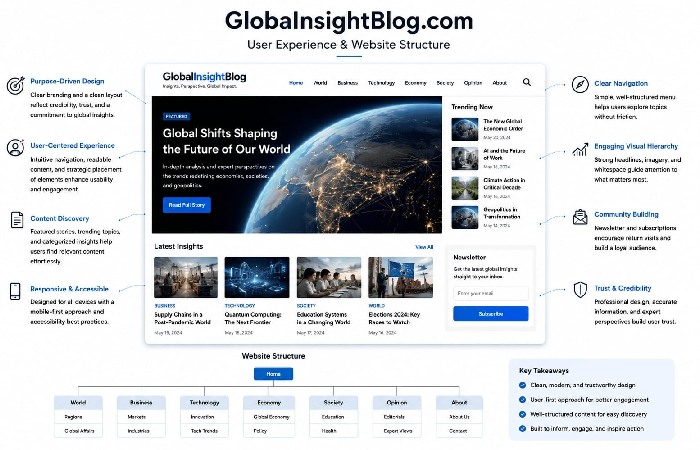Click Elections 2024: Key Races title
Viewport: 700px width, 450px height.
click(394, 318)
